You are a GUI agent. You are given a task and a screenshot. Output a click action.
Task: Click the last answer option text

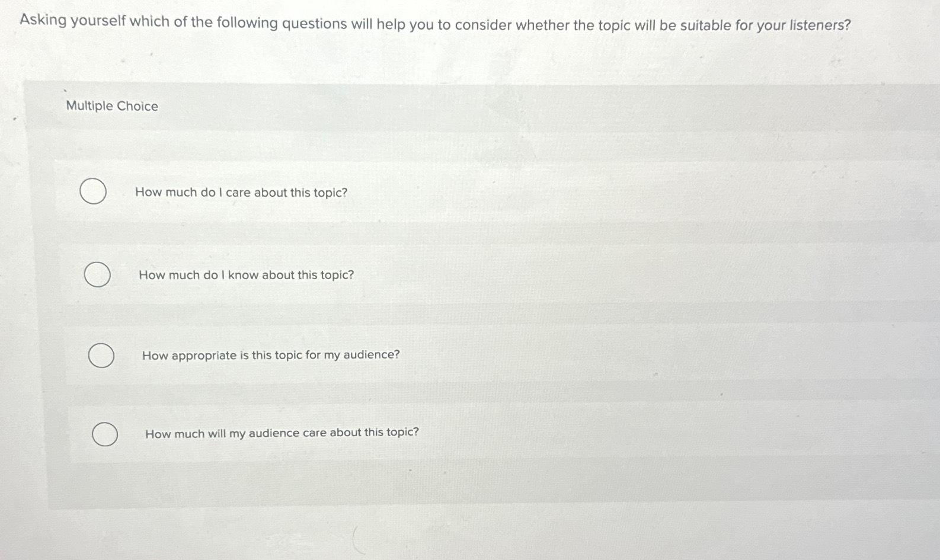[282, 433]
